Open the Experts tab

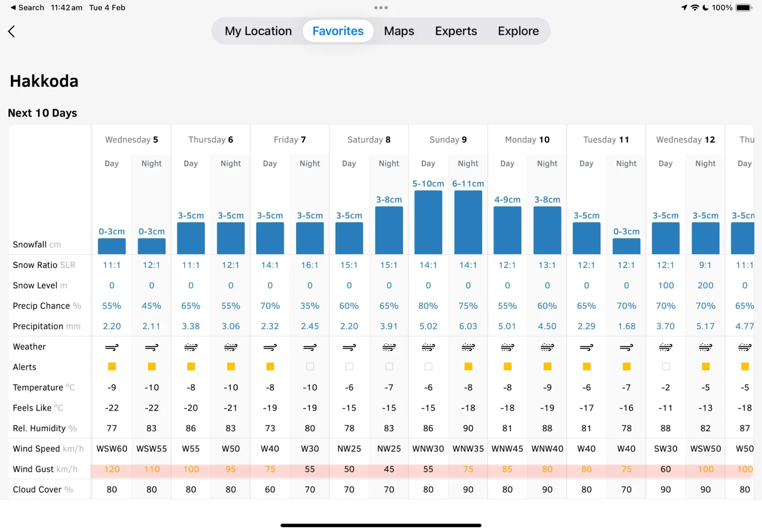click(455, 31)
